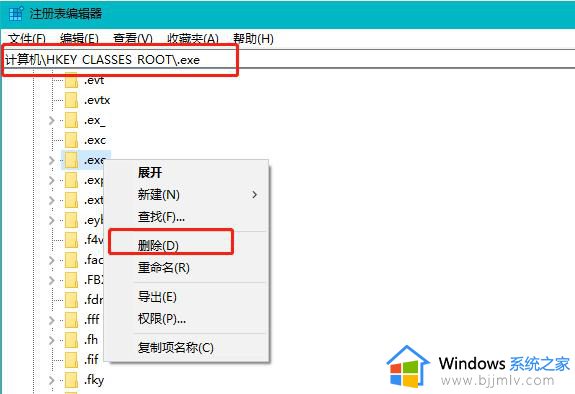The height and width of the screenshot is (394, 575).
Task: Expand the .FBX key
Action: (52, 280)
